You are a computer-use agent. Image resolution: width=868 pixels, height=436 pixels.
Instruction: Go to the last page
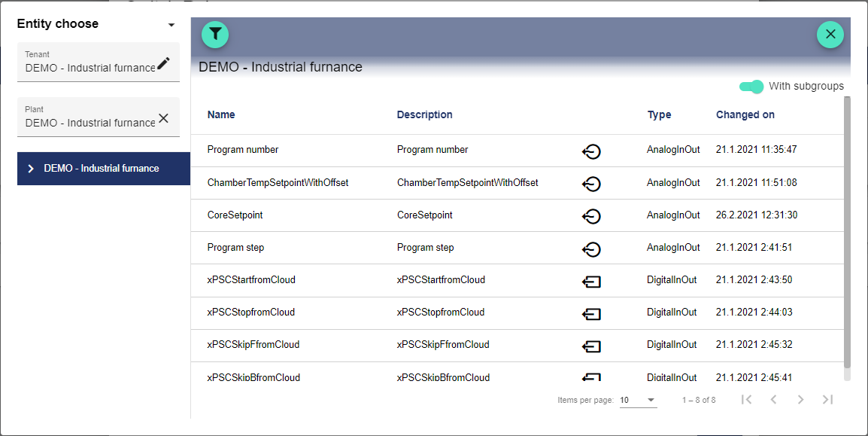coord(827,400)
